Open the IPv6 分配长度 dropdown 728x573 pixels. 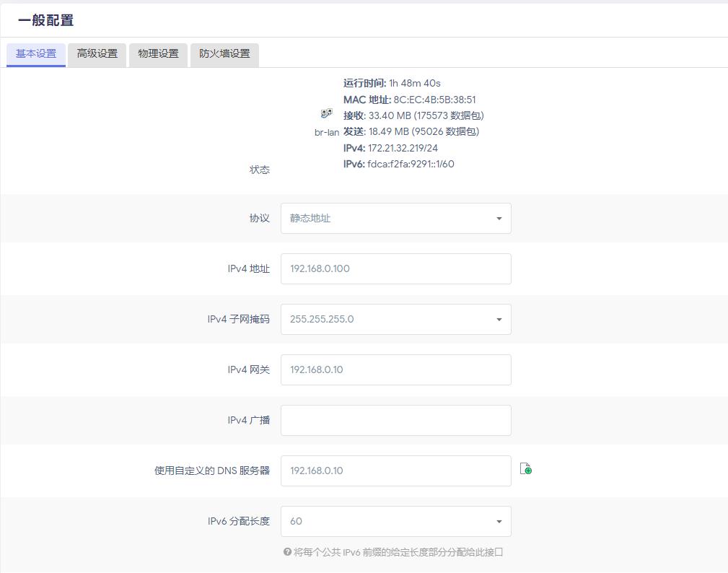396,522
